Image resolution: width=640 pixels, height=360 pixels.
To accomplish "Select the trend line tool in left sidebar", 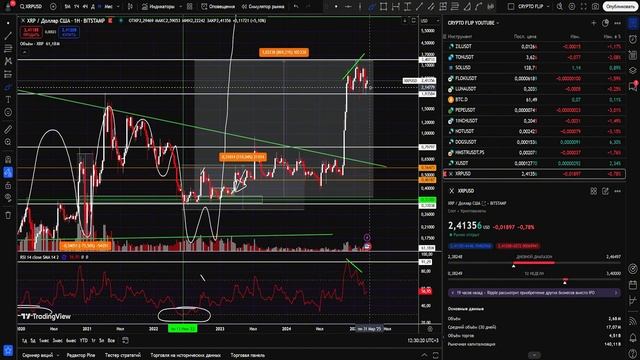I will point(8,36).
